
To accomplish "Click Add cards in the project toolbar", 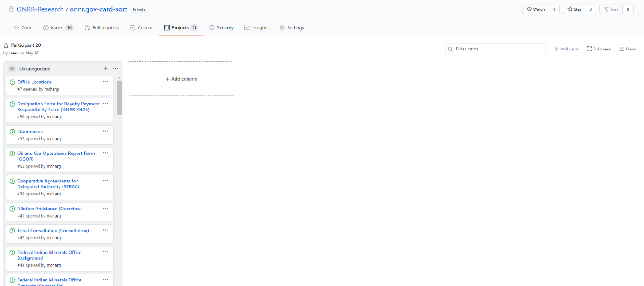I will click(566, 49).
